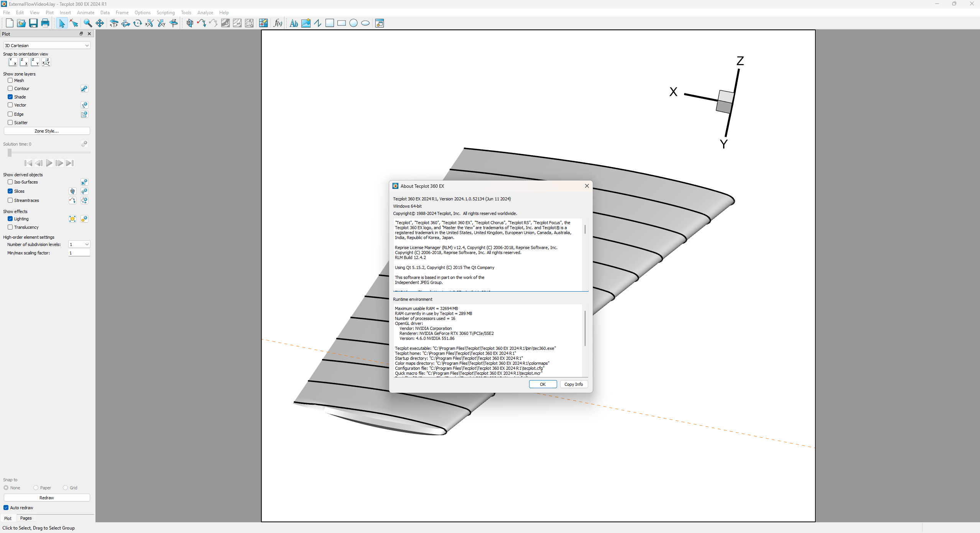
Task: Click the Min/max scaling factor field
Action: pos(79,253)
